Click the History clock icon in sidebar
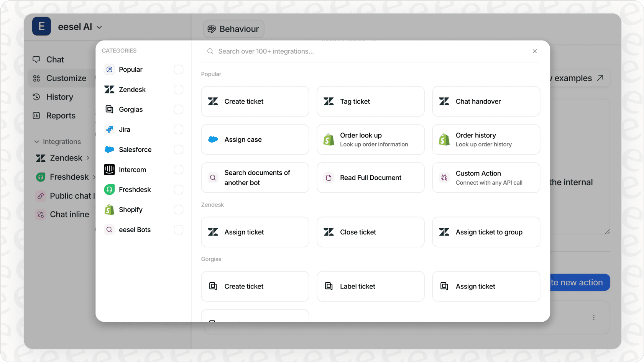This screenshot has width=644, height=362. 37,97
